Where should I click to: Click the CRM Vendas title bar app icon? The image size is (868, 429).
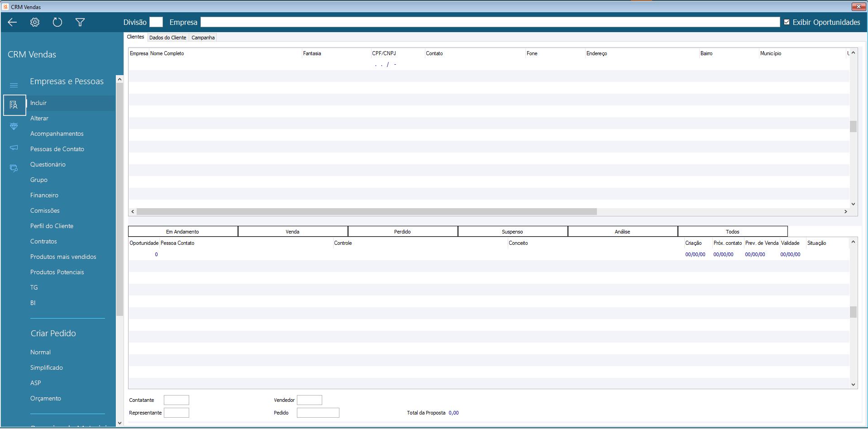[x=5, y=7]
